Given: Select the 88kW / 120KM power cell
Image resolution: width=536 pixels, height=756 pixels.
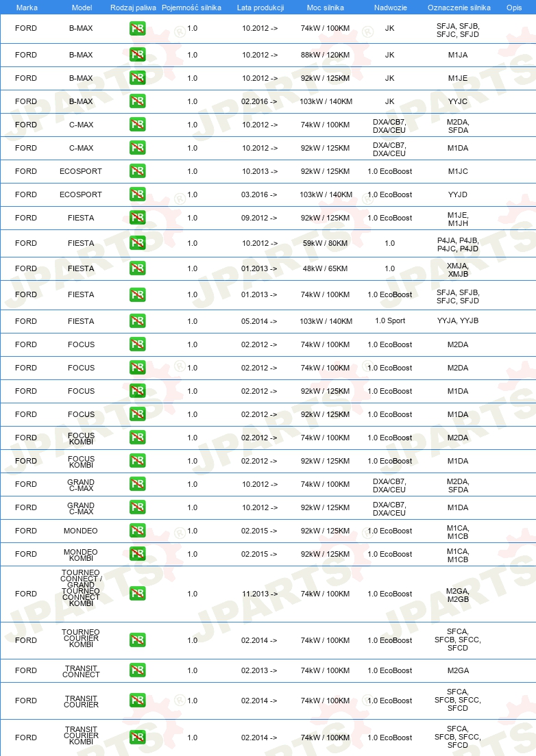Looking at the screenshot, I should coord(325,55).
